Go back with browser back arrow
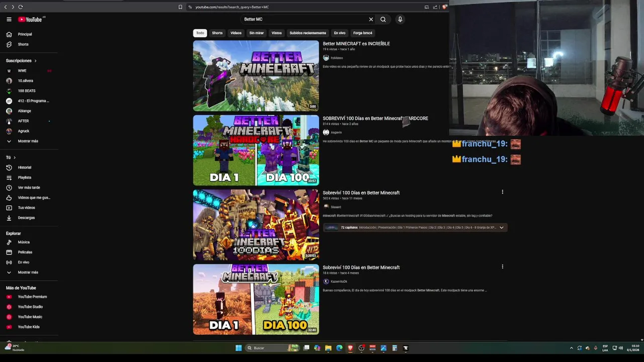 coord(6,7)
